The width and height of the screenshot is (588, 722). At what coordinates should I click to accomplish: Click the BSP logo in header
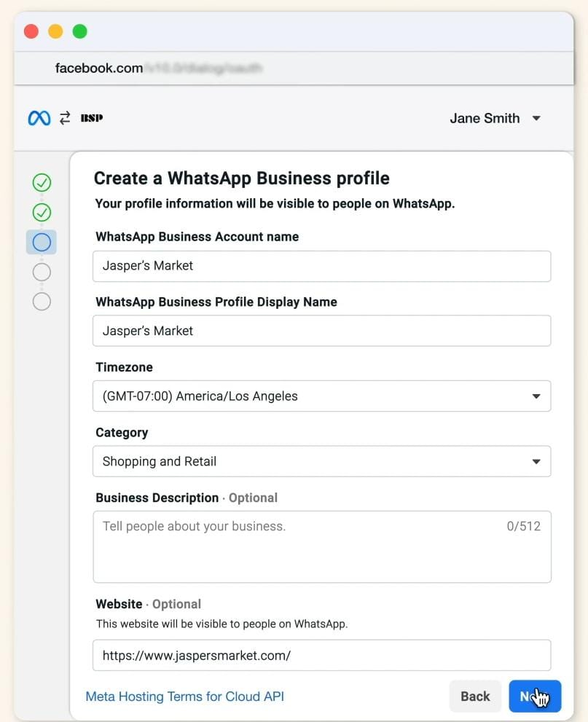(92, 118)
